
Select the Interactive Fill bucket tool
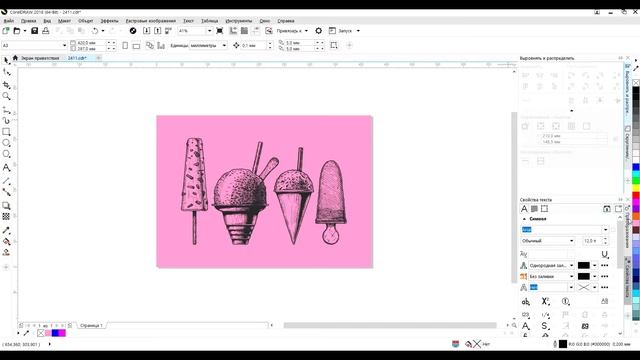[x=6, y=242]
